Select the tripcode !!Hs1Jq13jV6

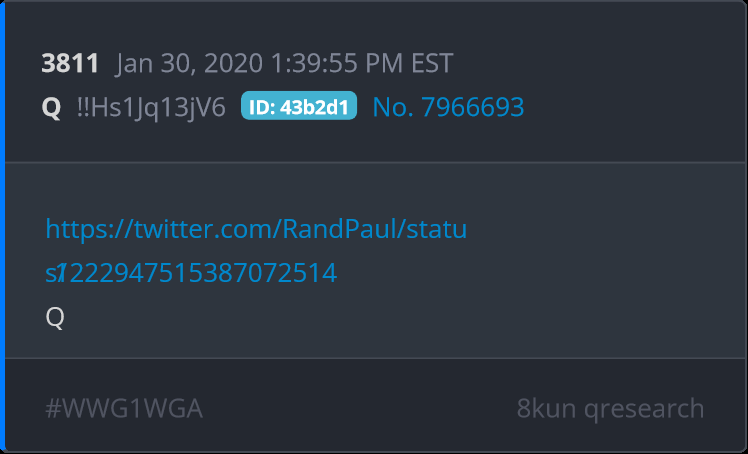(151, 108)
